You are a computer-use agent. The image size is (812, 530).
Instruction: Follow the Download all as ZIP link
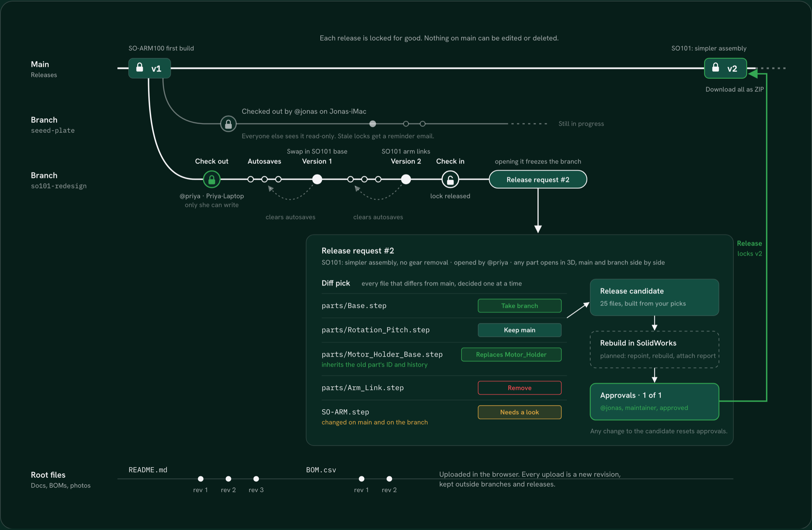734,89
